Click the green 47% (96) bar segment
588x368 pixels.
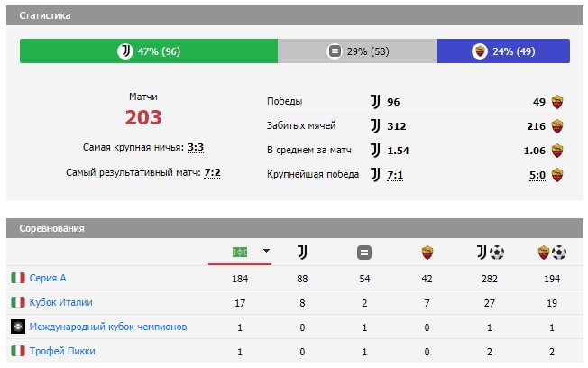tap(149, 51)
